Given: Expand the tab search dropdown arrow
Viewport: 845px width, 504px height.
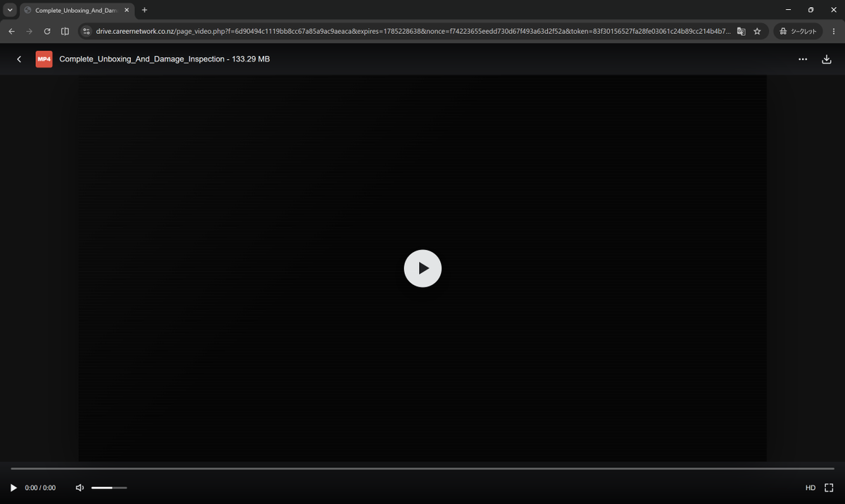Looking at the screenshot, I should click(x=10, y=10).
